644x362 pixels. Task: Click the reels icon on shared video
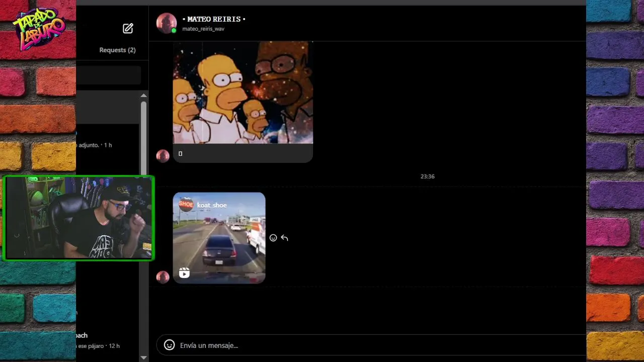(184, 273)
